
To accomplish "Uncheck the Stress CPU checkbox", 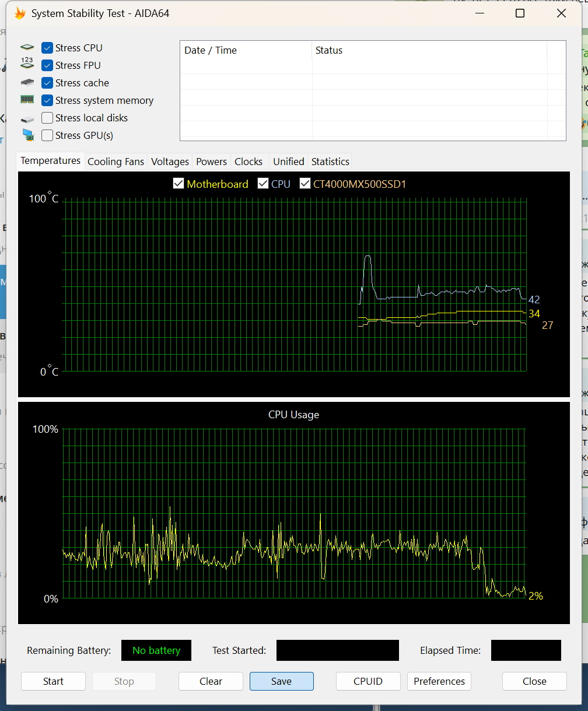I will (x=47, y=48).
